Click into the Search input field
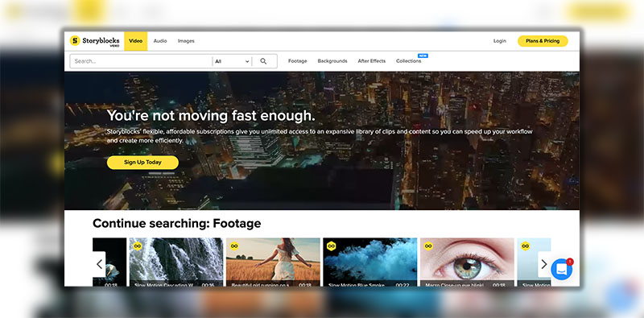 click(x=140, y=61)
